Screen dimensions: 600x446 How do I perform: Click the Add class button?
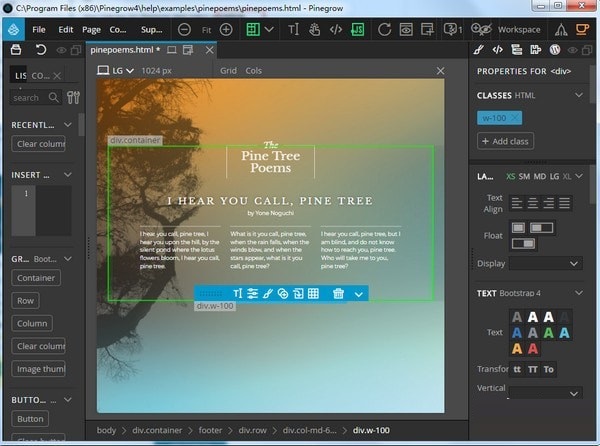tap(505, 141)
